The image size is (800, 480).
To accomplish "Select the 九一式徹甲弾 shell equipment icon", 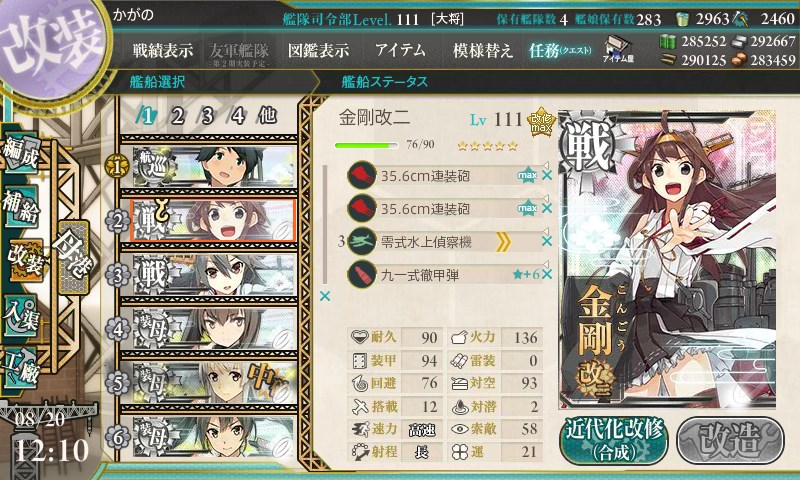I will pos(361,275).
